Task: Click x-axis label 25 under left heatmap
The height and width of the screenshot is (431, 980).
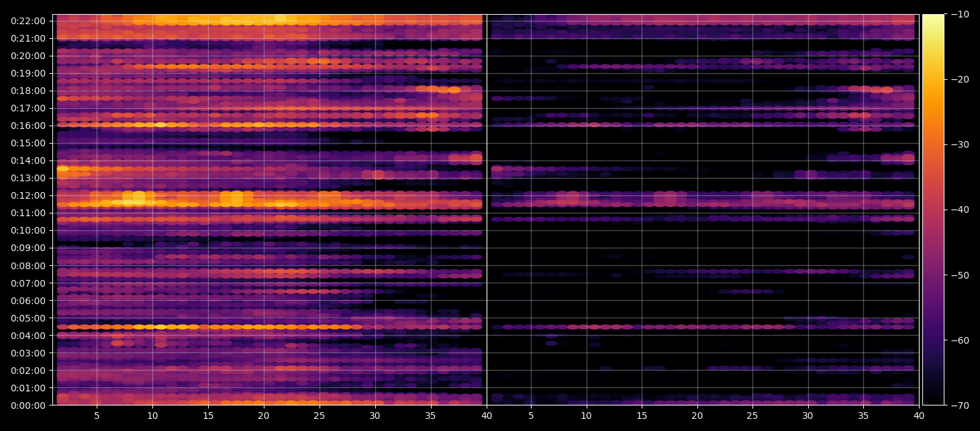Action: [320, 416]
